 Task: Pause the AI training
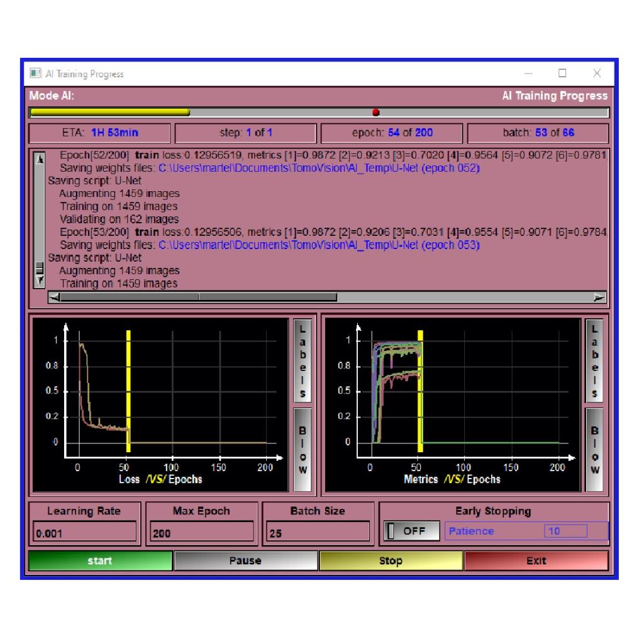pyautogui.click(x=245, y=560)
